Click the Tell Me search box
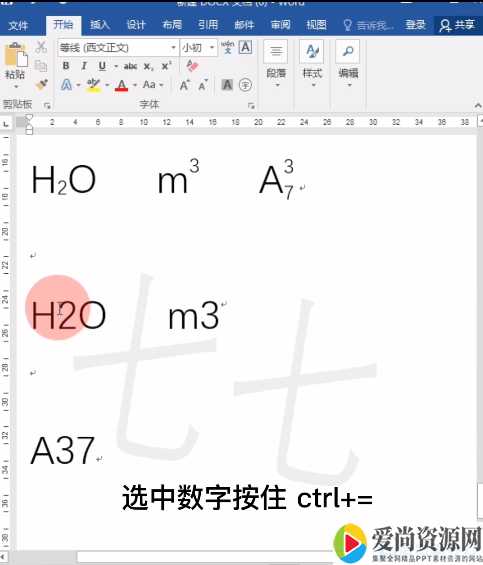Viewport: 483px width, 565px height. (x=368, y=25)
